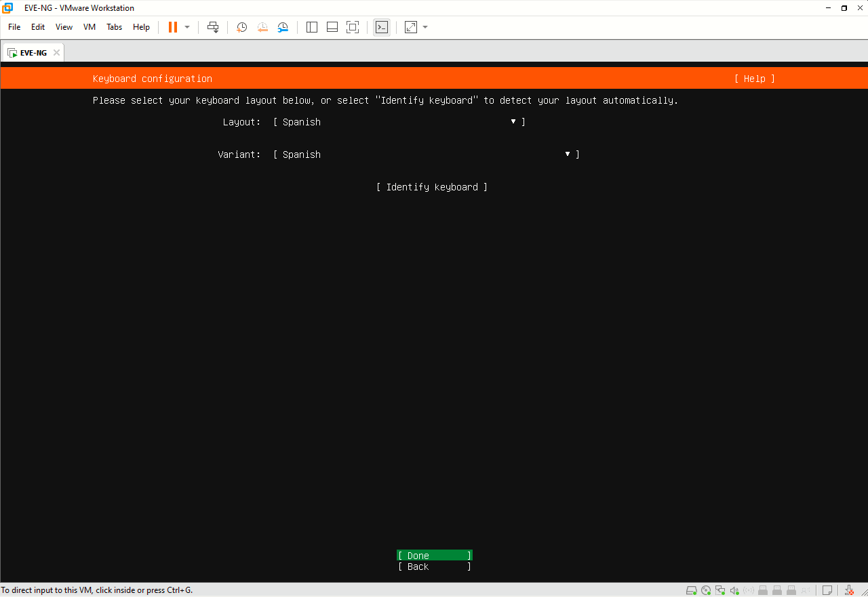Click the 'Keyboard configuration' header title
The width and height of the screenshot is (868, 597).
pos(153,79)
